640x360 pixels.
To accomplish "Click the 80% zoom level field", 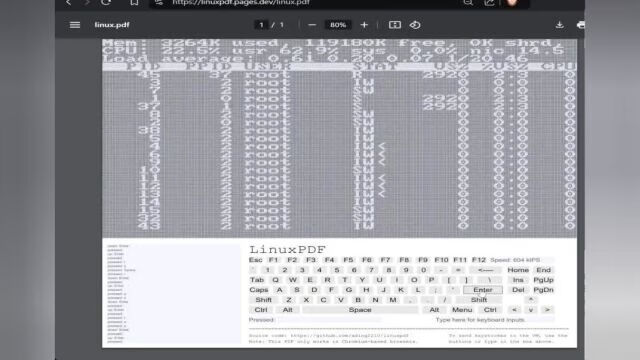I will (x=338, y=25).
